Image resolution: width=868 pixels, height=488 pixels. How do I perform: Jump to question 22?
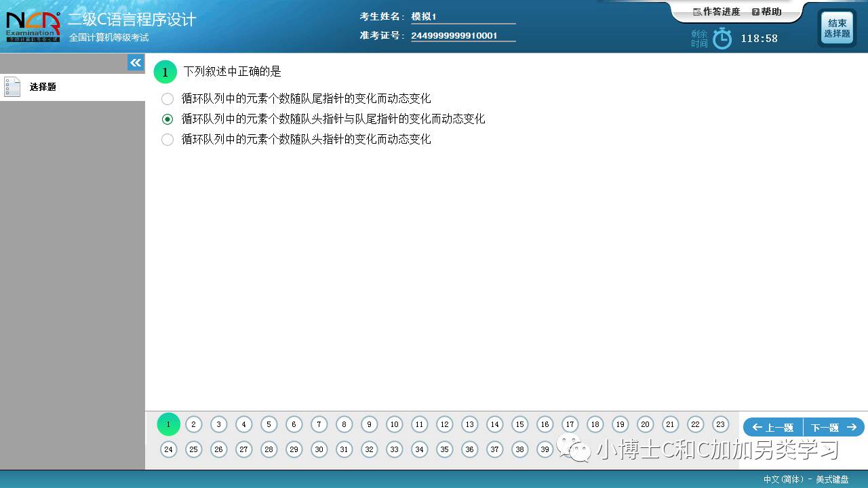(695, 424)
